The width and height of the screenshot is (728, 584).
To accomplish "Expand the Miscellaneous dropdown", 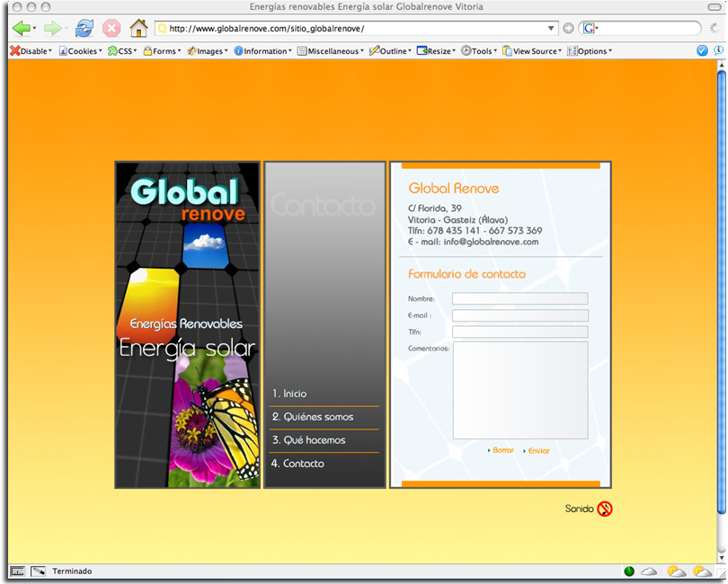I will (331, 51).
